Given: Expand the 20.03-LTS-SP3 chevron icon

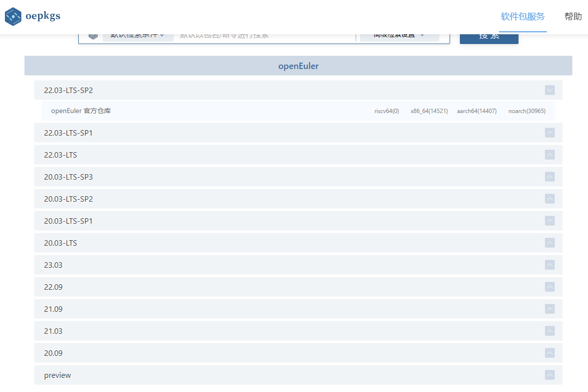Looking at the screenshot, I should click(549, 177).
